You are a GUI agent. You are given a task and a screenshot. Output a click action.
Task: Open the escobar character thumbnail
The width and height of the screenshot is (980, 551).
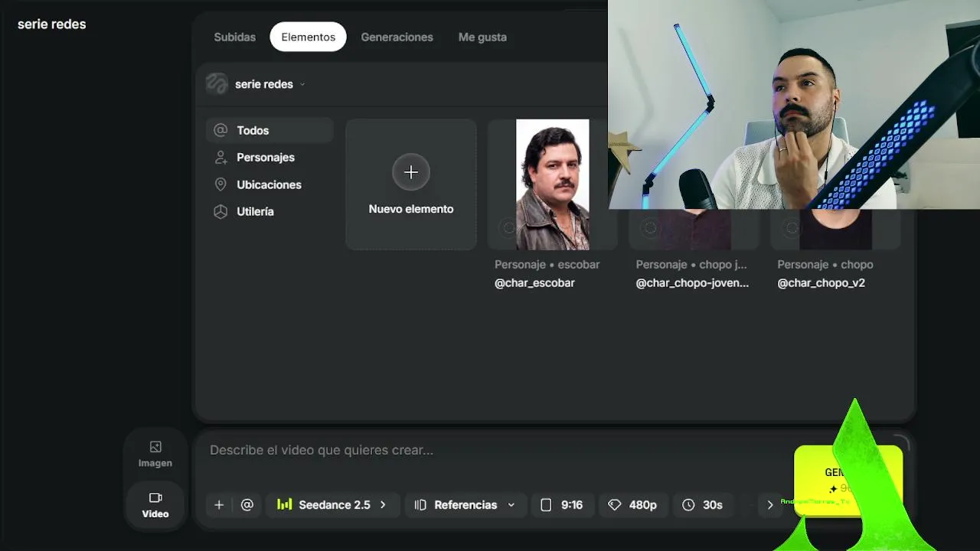tap(553, 184)
